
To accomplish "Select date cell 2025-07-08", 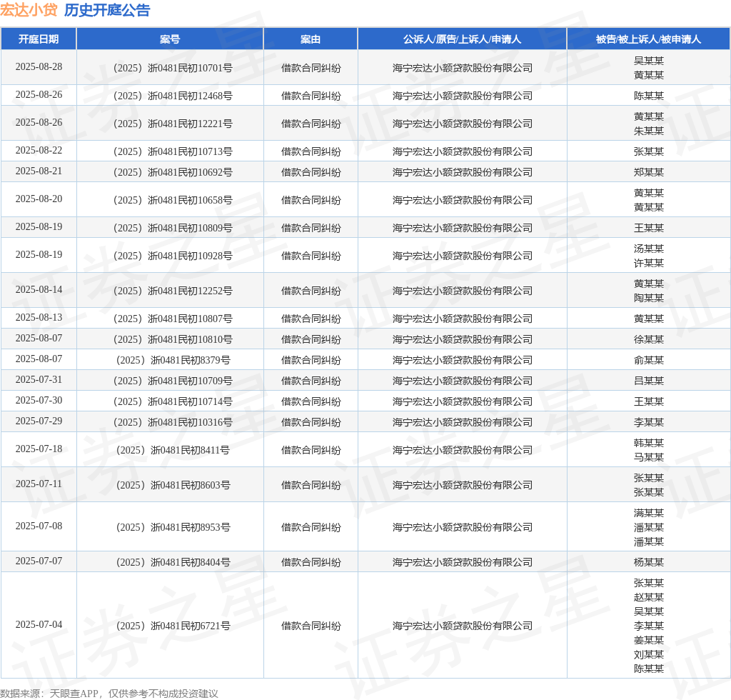I will (39, 526).
